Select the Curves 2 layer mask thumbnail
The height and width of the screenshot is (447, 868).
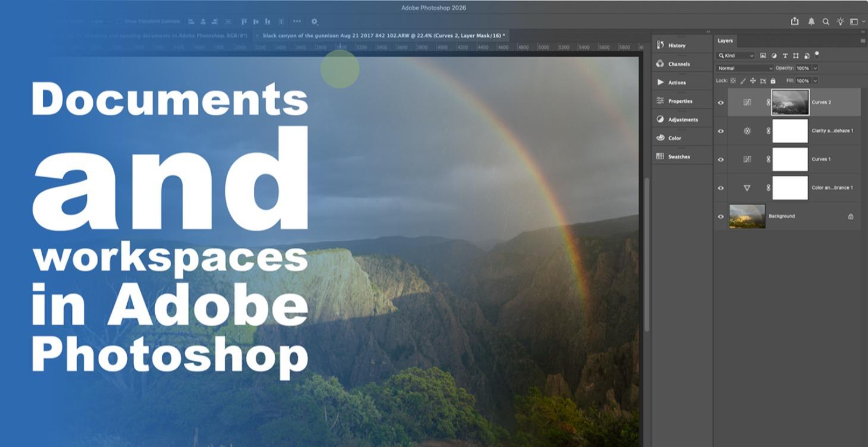tap(790, 102)
